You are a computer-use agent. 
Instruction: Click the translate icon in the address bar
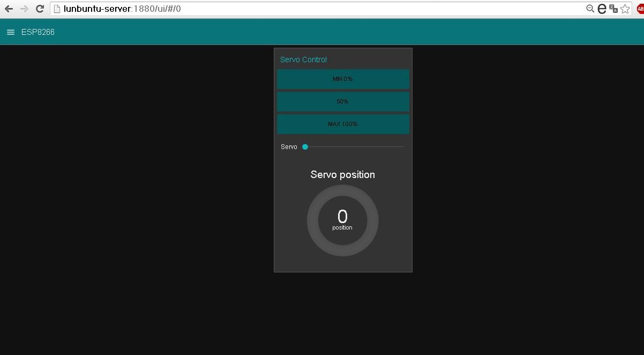pos(613,9)
